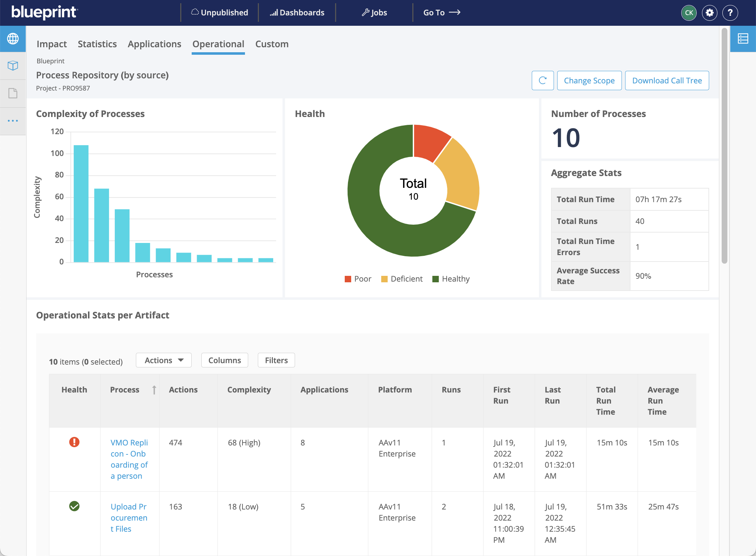The height and width of the screenshot is (556, 756).
Task: Click the Change Scope button
Action: [x=589, y=81]
